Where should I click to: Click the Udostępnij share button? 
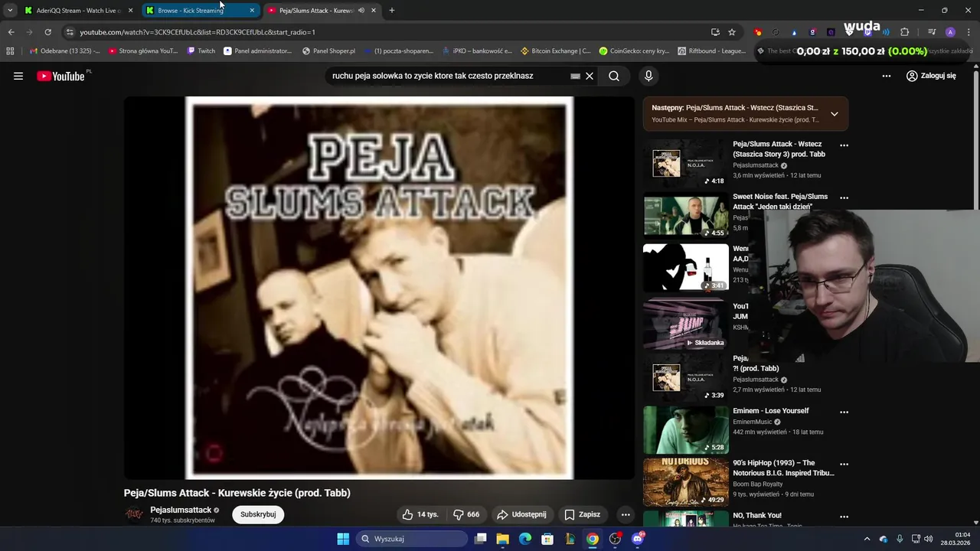(521, 514)
